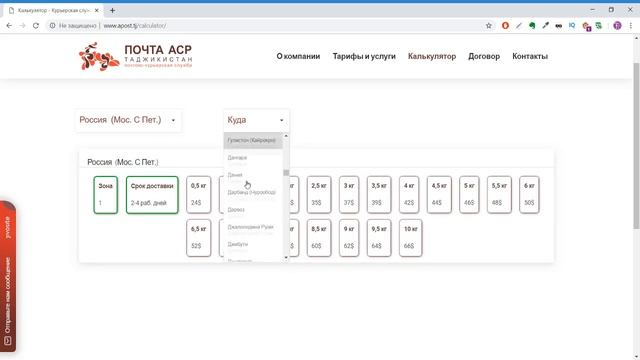The image size is (640, 360).
Task: Choose Джибути in the destination list
Action: coord(253,244)
